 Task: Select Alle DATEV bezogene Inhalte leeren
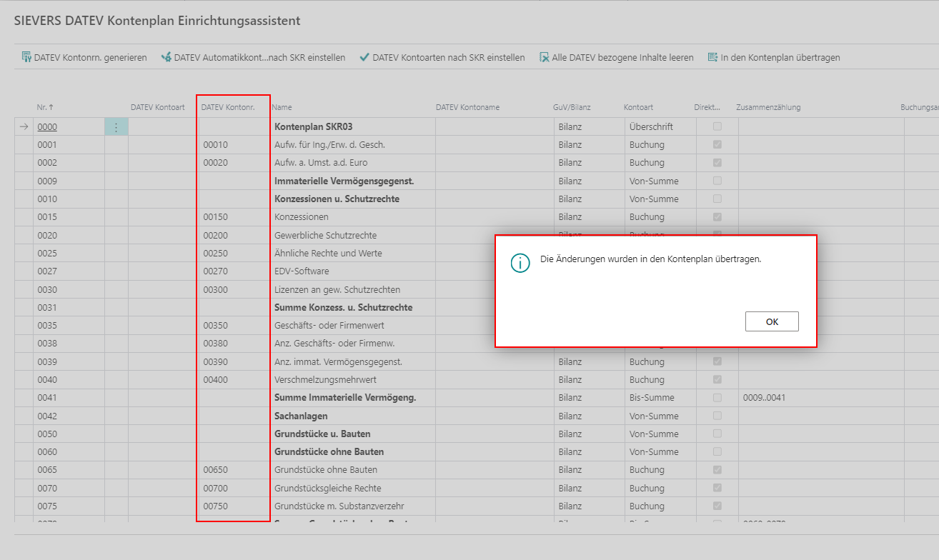(622, 57)
